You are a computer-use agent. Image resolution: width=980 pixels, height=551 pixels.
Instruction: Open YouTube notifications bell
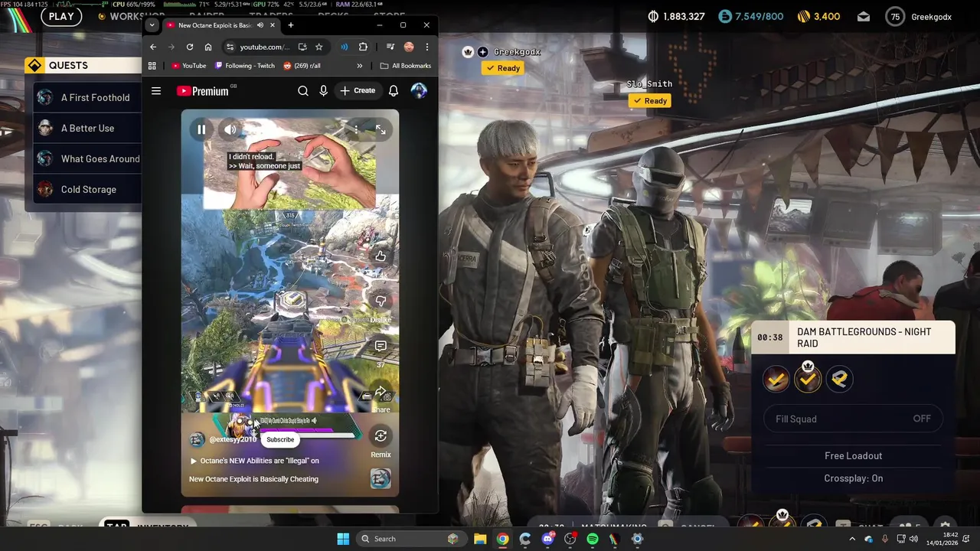tap(394, 90)
